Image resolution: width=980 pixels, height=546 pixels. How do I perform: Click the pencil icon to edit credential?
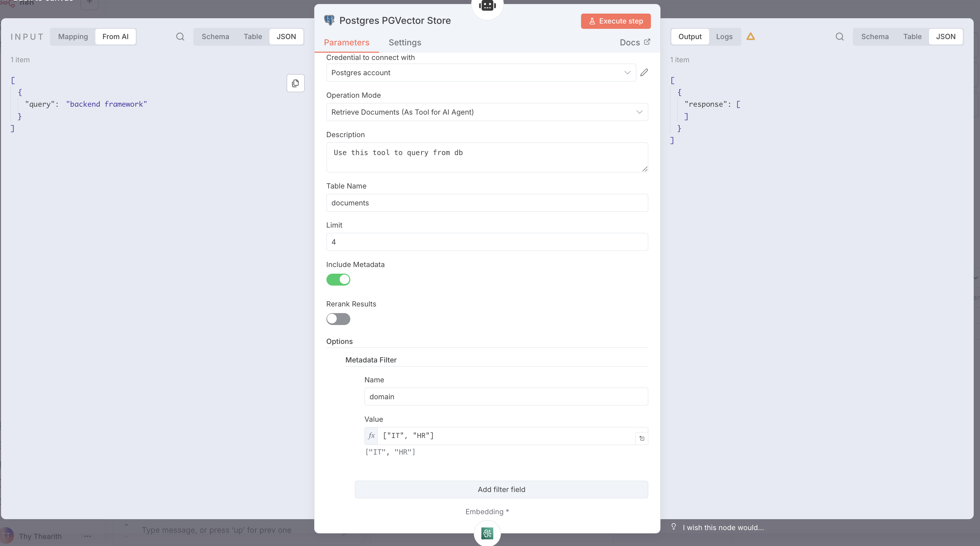pos(644,72)
